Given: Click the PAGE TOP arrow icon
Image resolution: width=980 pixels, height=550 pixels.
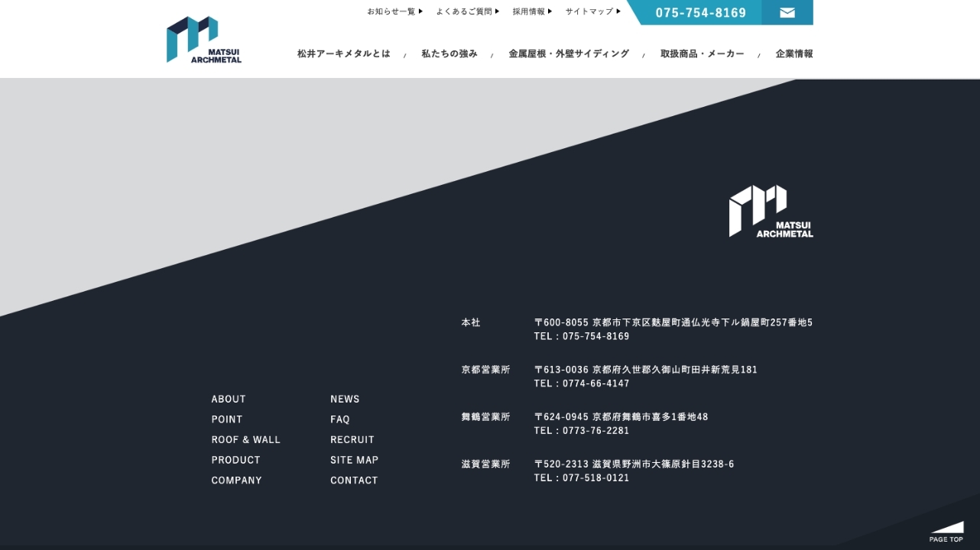Looking at the screenshot, I should [x=946, y=531].
